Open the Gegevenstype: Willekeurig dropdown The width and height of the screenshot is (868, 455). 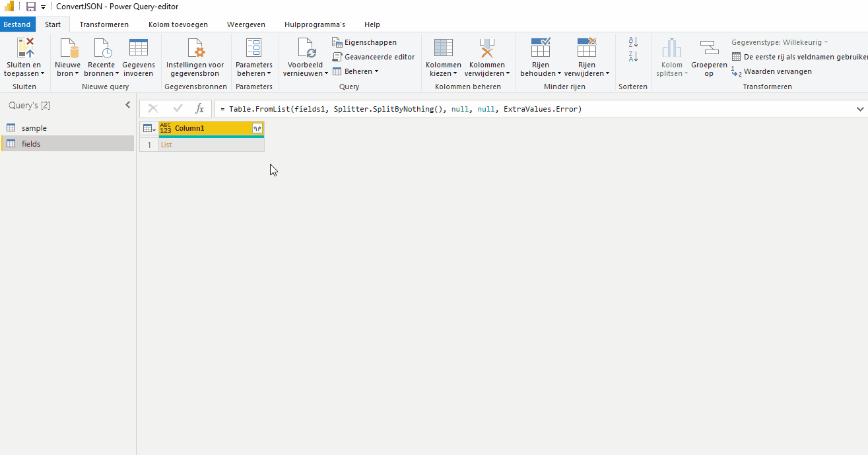tap(780, 42)
